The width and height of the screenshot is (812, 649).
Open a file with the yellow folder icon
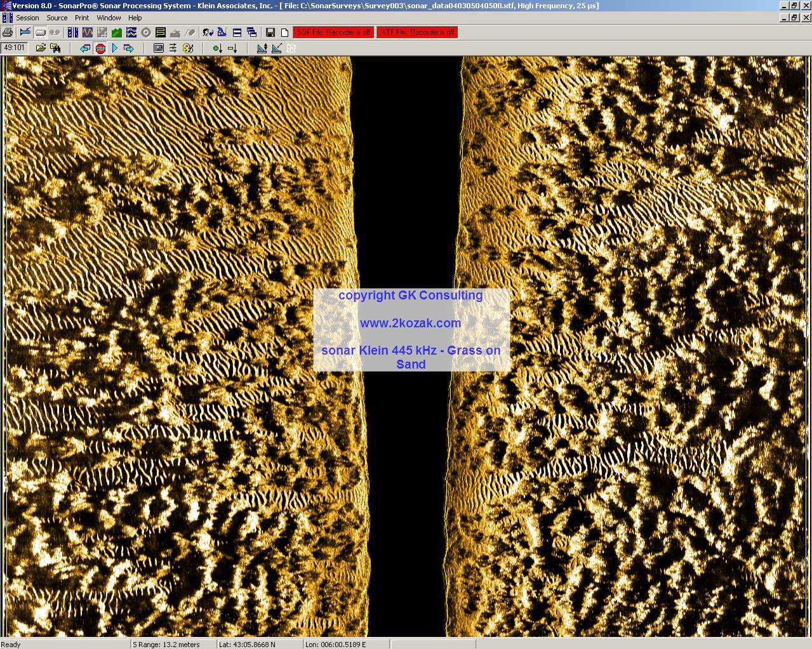[41, 48]
